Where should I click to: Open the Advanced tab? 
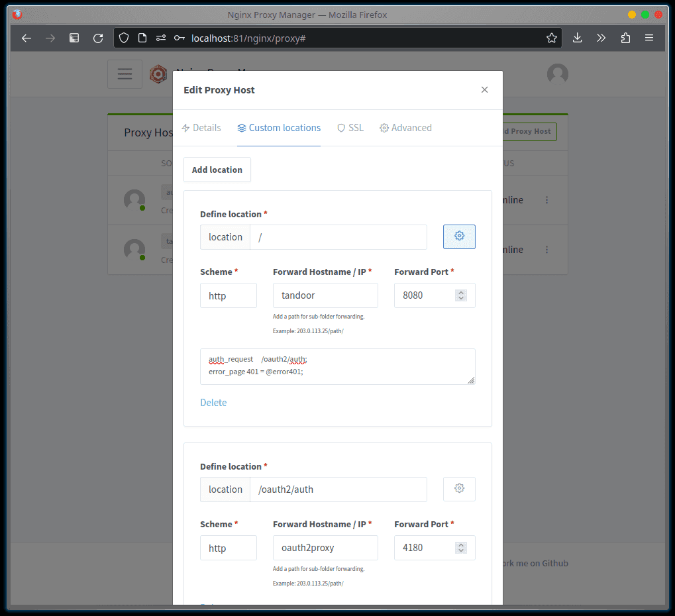pyautogui.click(x=405, y=128)
